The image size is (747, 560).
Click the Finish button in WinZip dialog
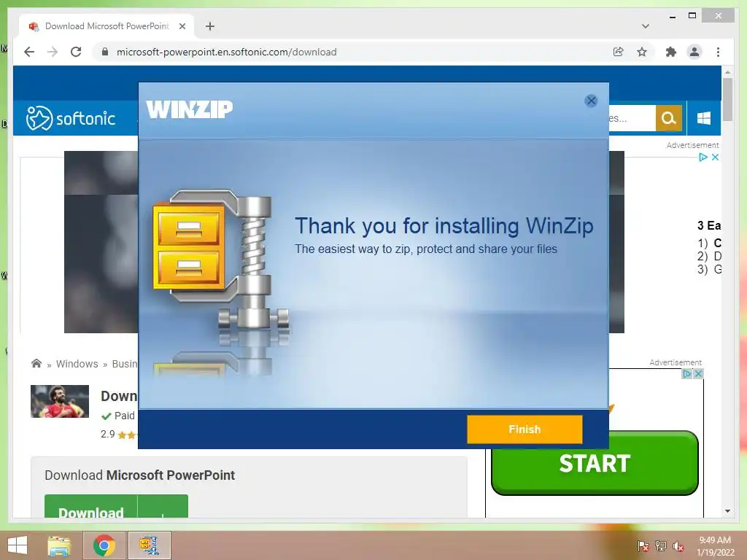525,429
